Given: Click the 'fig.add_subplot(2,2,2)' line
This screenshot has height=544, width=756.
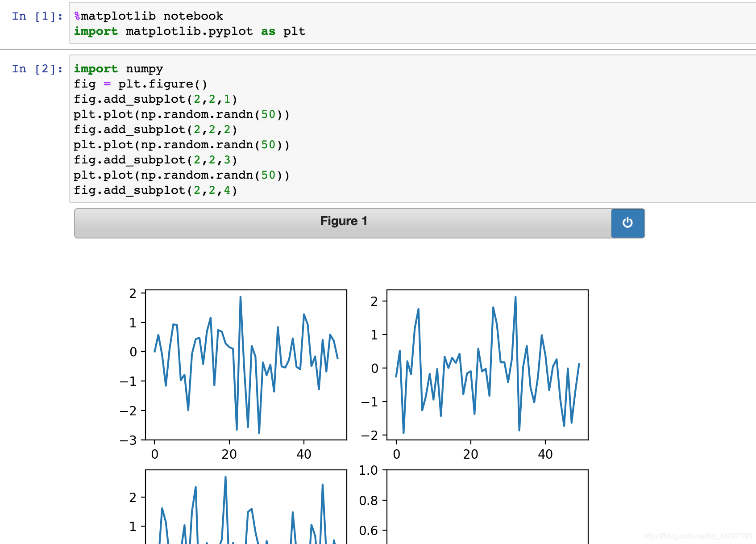Looking at the screenshot, I should point(155,130).
